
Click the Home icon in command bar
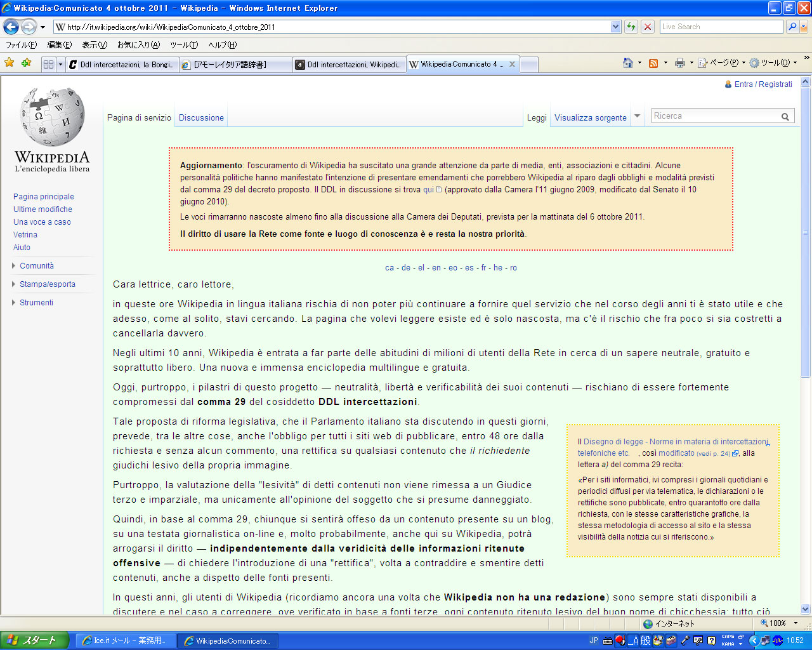[628, 63]
